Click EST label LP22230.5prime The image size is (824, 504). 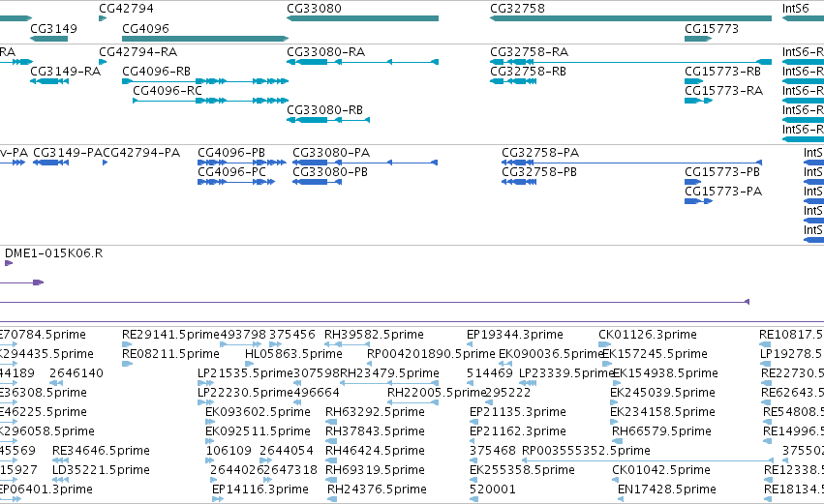[x=245, y=393]
